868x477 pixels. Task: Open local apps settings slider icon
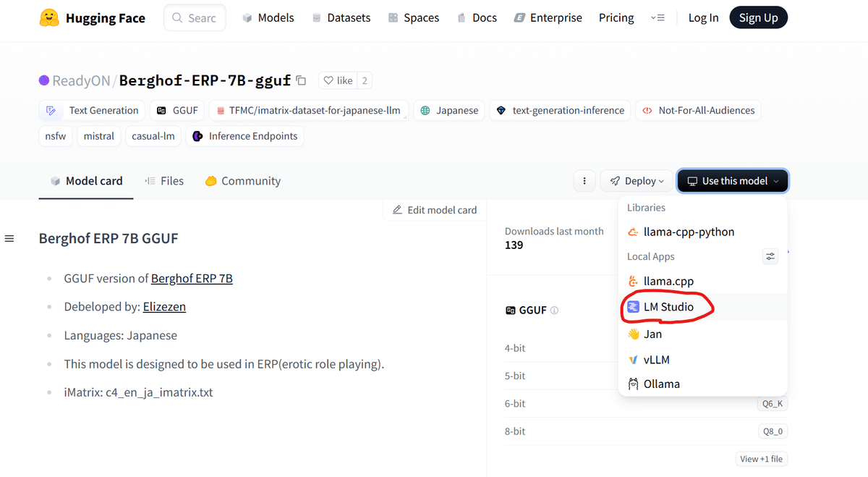pos(770,256)
